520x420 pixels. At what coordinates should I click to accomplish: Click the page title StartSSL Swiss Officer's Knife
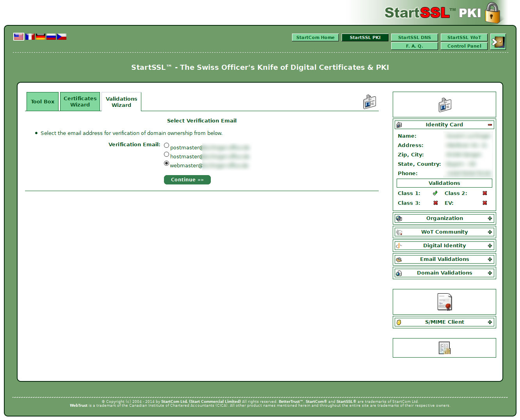(260, 67)
